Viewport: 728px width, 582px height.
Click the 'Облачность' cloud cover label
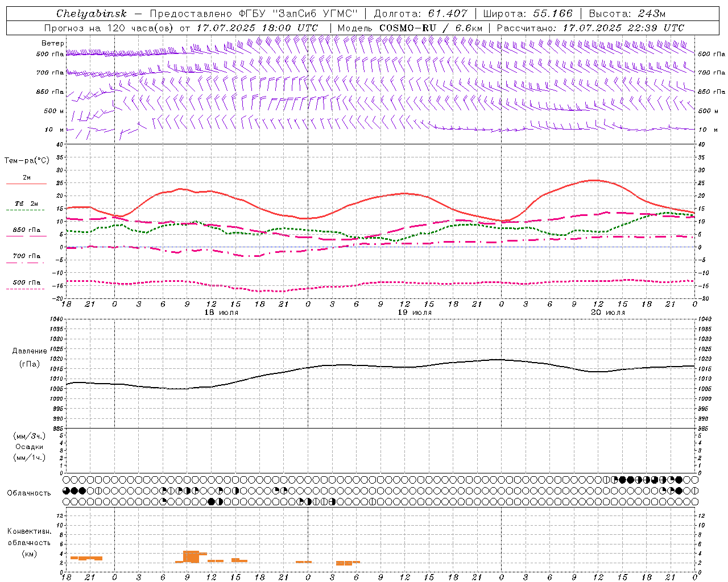(29, 493)
